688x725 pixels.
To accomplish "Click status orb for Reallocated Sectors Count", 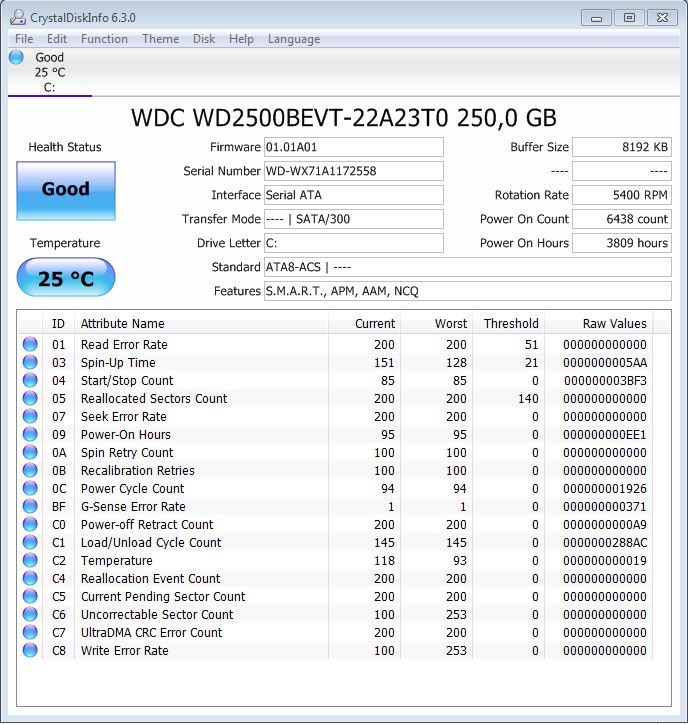I will pyautogui.click(x=30, y=399).
